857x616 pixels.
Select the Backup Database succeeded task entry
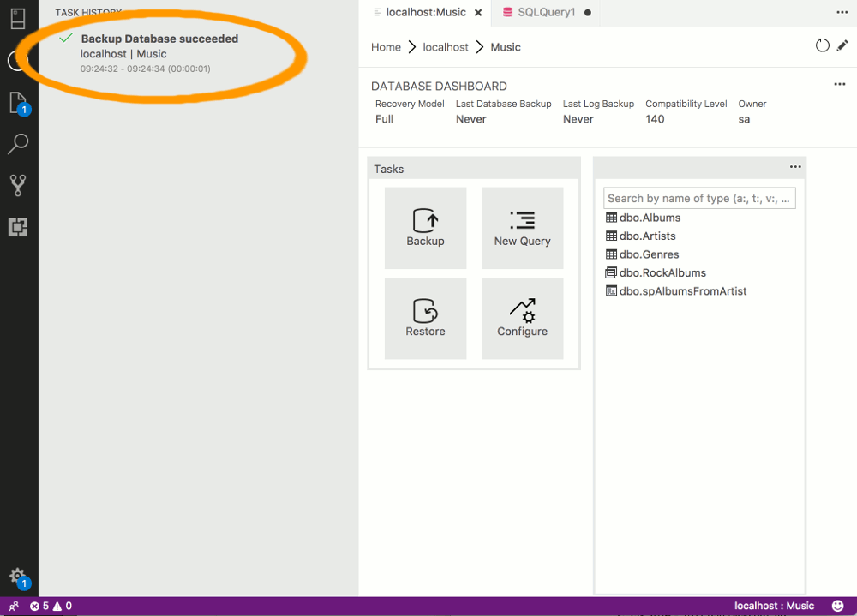coord(159,39)
